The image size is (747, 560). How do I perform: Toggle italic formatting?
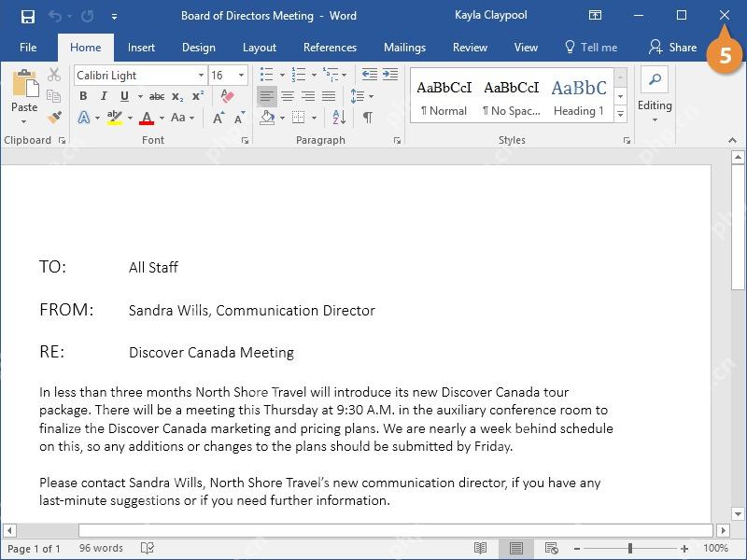pos(104,96)
